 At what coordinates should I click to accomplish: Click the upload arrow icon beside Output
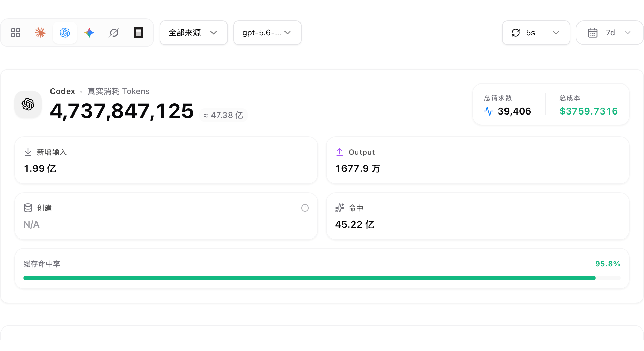[340, 152]
